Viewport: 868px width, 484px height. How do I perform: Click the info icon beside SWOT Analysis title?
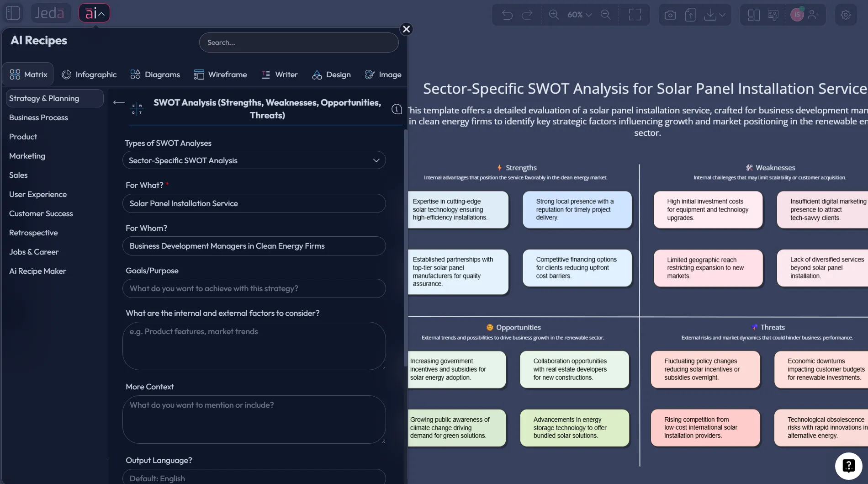[396, 109]
